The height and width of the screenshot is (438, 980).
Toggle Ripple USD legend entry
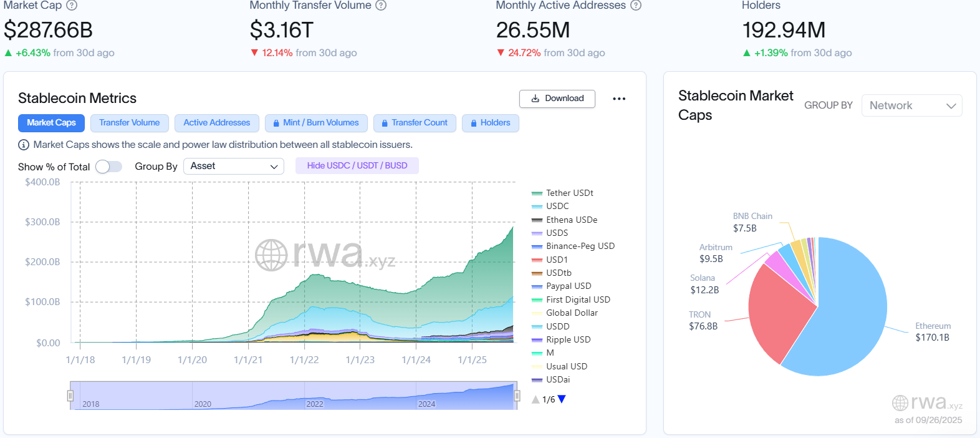point(561,340)
